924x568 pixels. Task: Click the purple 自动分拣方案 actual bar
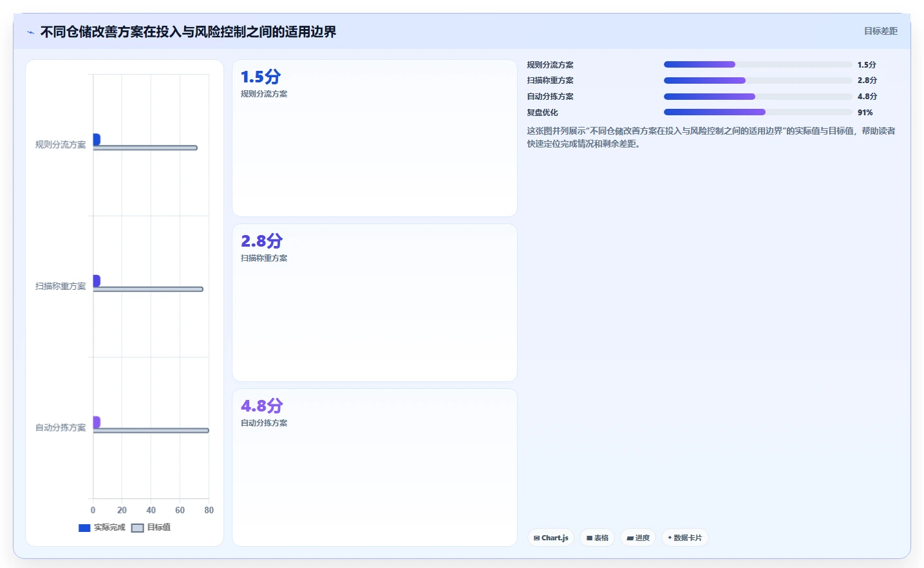tap(97, 422)
